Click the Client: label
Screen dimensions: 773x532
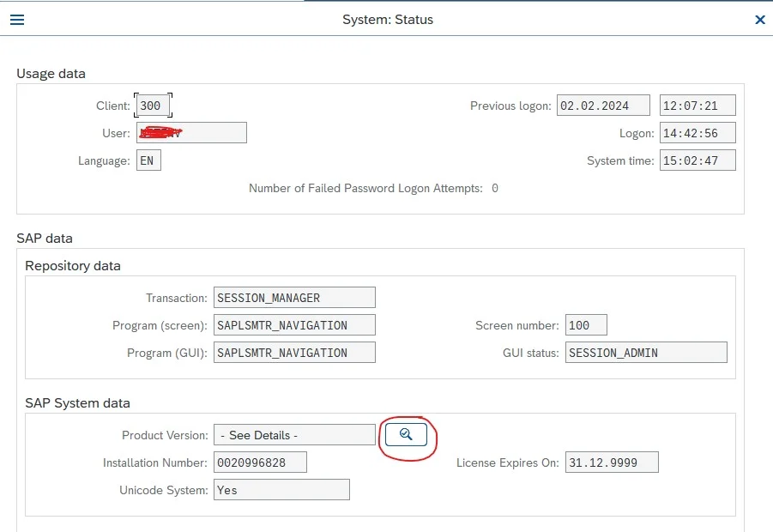pos(113,106)
